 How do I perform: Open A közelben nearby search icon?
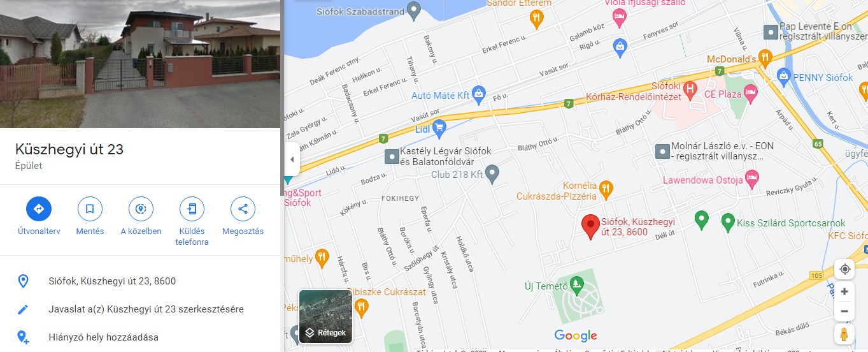point(141,209)
